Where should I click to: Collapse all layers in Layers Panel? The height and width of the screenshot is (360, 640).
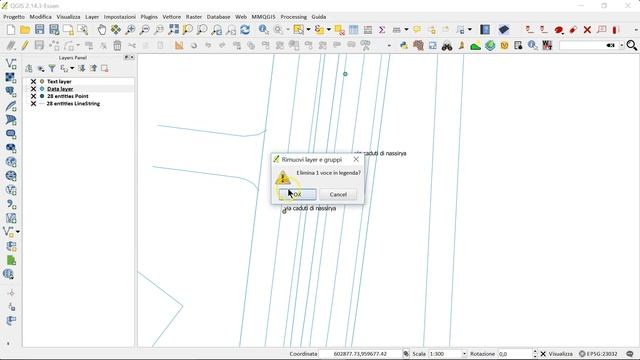pos(93,68)
